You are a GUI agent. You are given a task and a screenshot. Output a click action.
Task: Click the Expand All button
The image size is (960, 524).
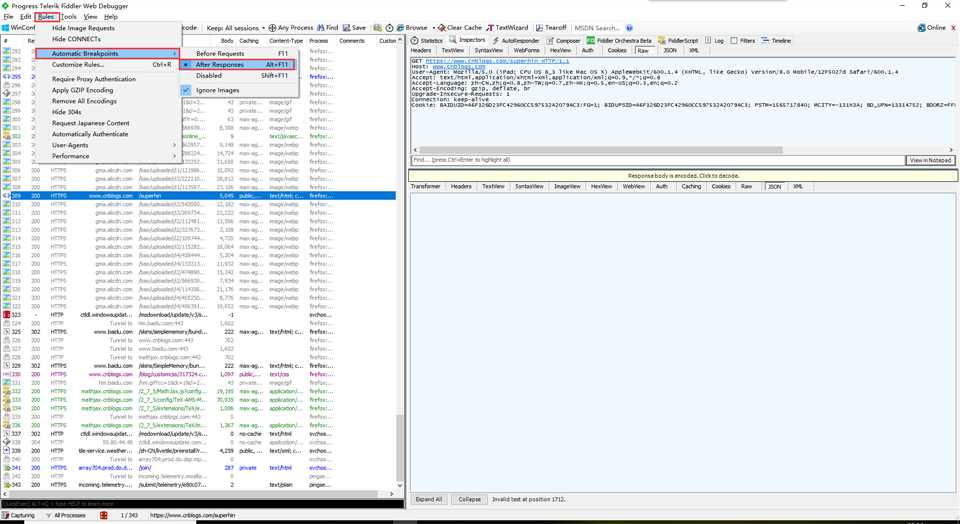[x=429, y=499]
